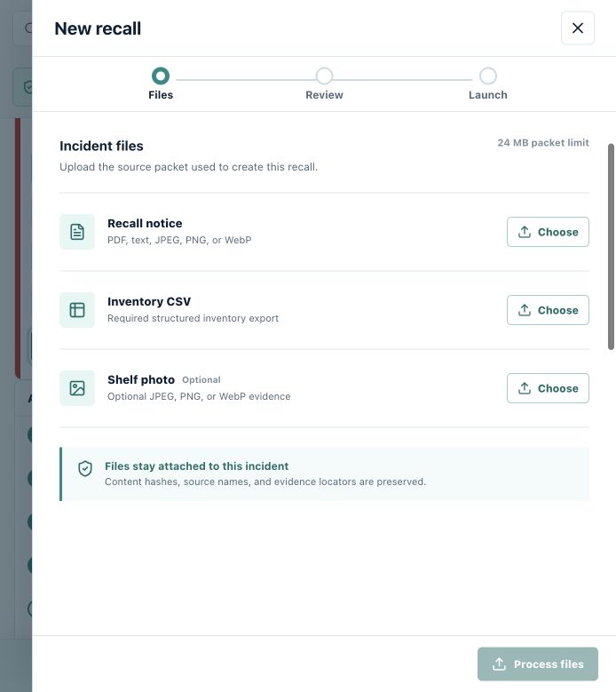Go to the Review step label
Screen dimensions: 616x692
(x=324, y=95)
